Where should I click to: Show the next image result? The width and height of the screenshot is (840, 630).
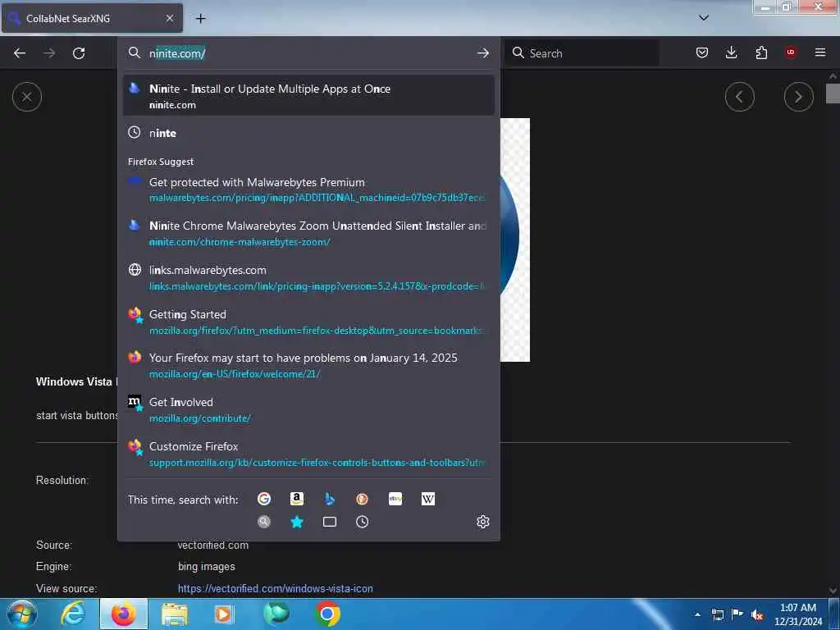798,97
